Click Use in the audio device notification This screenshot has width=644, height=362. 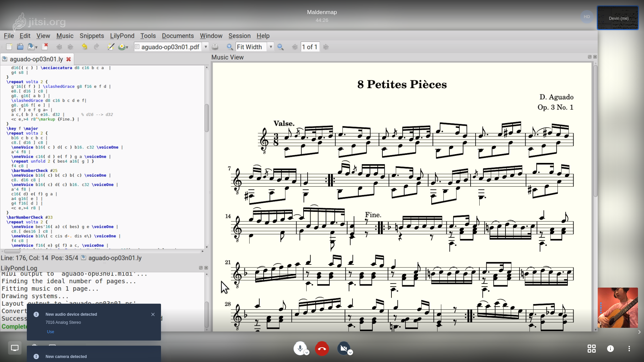[50, 332]
